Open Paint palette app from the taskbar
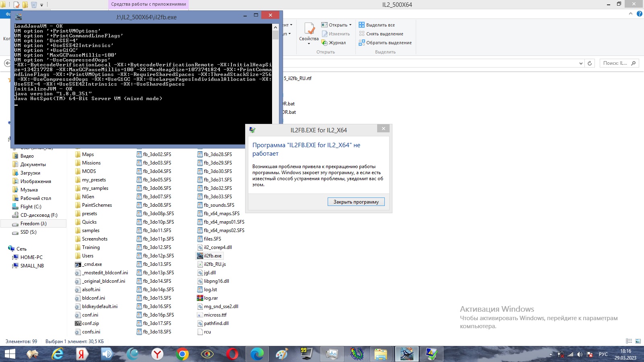This screenshot has width=644, height=362. (282, 354)
